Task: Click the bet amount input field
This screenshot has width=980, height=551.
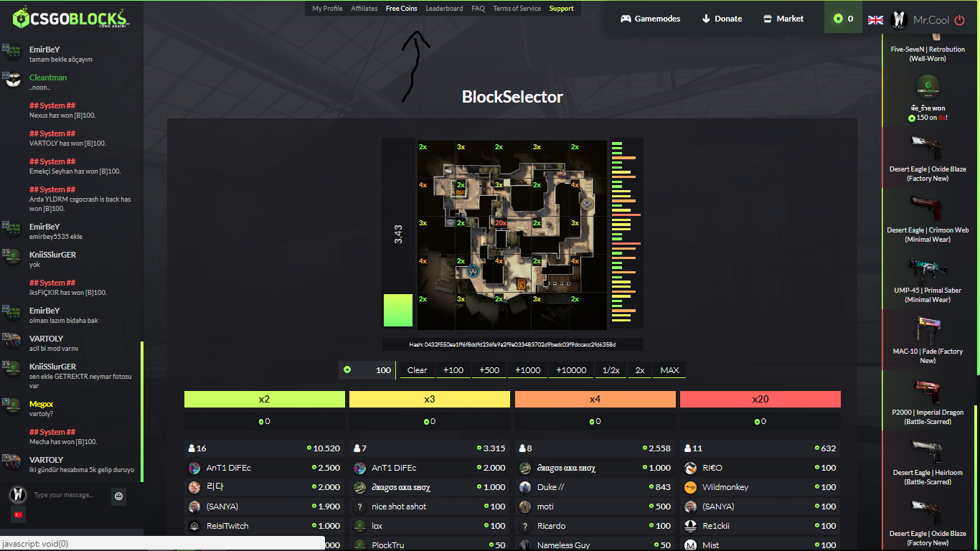Action: [x=368, y=370]
